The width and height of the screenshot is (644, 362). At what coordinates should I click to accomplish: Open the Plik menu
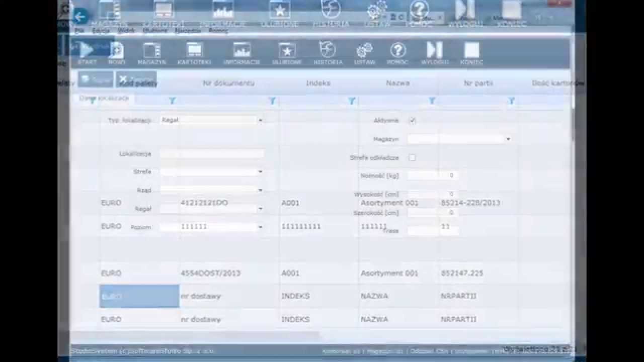point(79,31)
